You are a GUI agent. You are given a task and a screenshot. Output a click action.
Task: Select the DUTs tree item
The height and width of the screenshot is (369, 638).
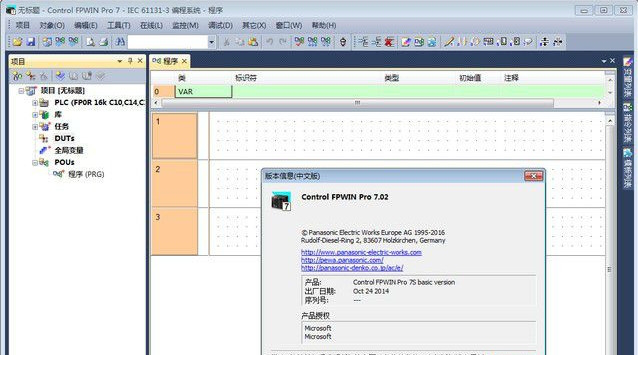[x=64, y=138]
